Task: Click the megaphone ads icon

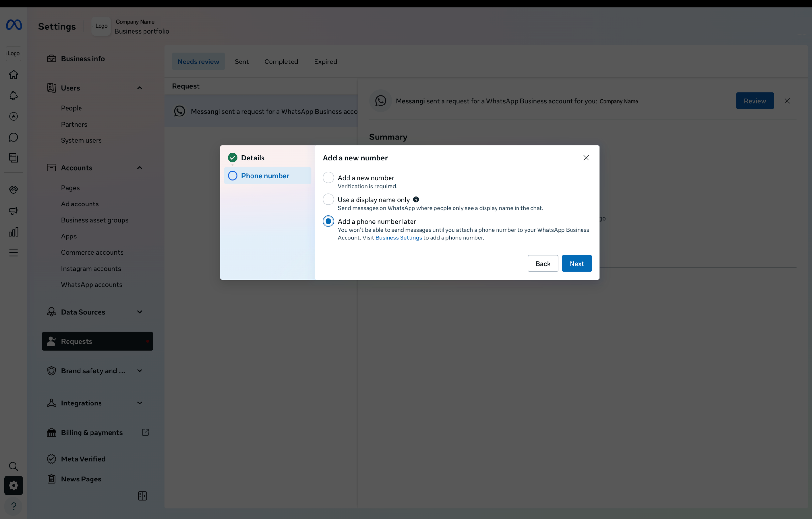Action: (14, 211)
